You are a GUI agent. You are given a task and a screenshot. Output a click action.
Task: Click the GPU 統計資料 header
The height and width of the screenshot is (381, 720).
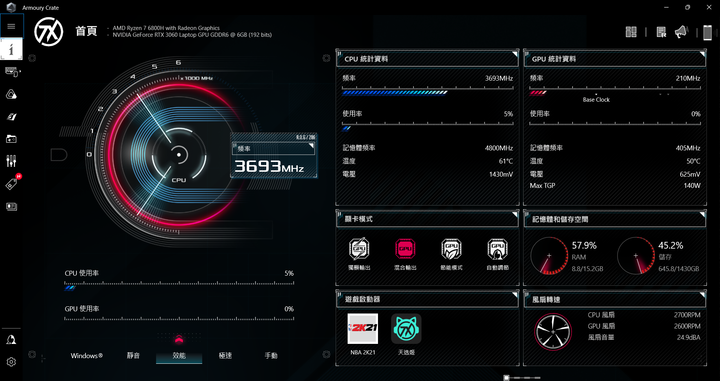point(554,59)
